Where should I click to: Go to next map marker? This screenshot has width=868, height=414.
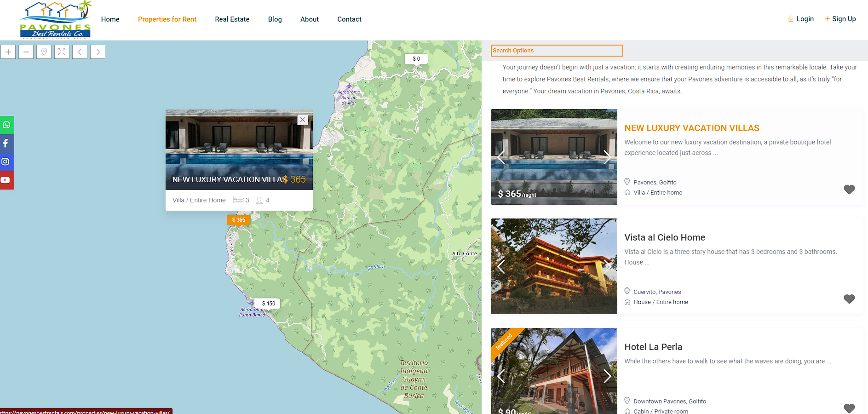(98, 52)
